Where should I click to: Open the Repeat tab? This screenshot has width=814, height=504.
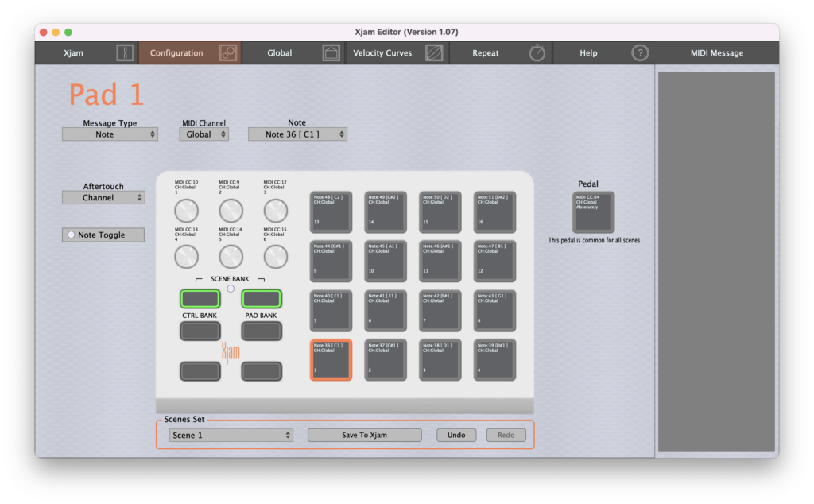(486, 53)
